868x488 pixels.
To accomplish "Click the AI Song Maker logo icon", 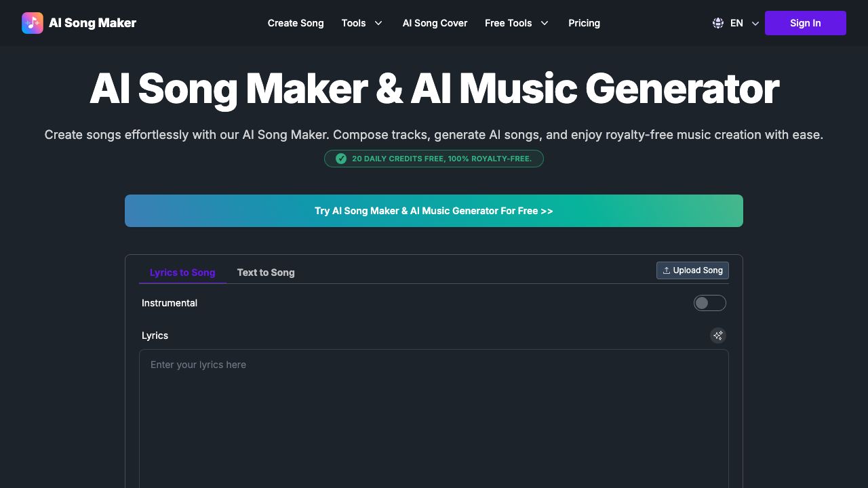I will click(33, 23).
